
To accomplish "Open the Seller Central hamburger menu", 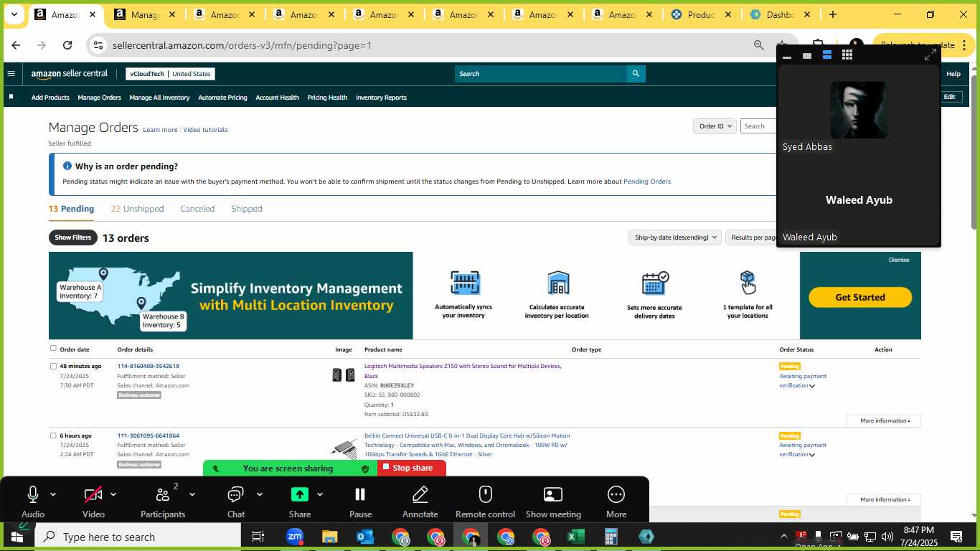I will 11,73.
